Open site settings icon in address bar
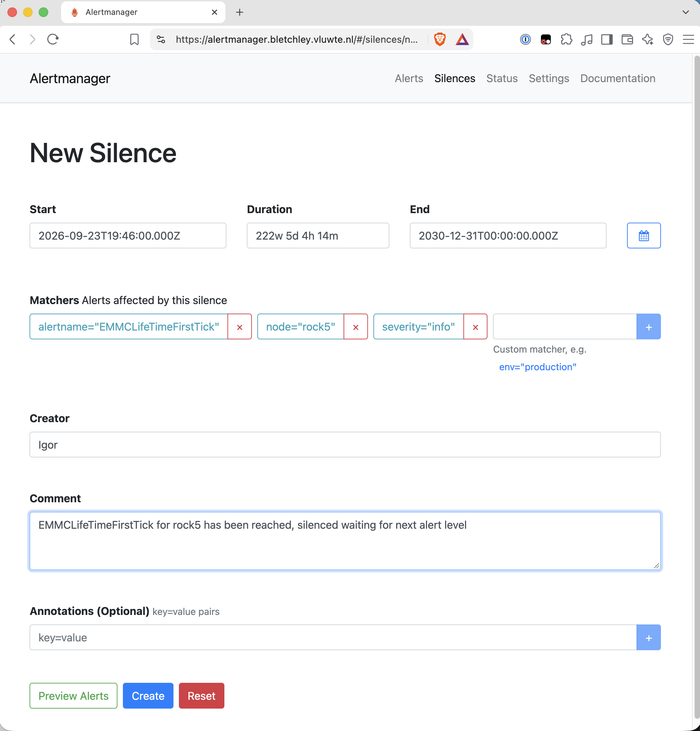 [x=161, y=39]
